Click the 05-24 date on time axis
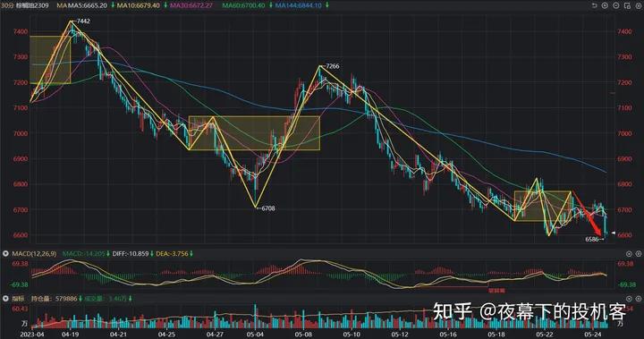The width and height of the screenshot is (644, 339). [593, 334]
